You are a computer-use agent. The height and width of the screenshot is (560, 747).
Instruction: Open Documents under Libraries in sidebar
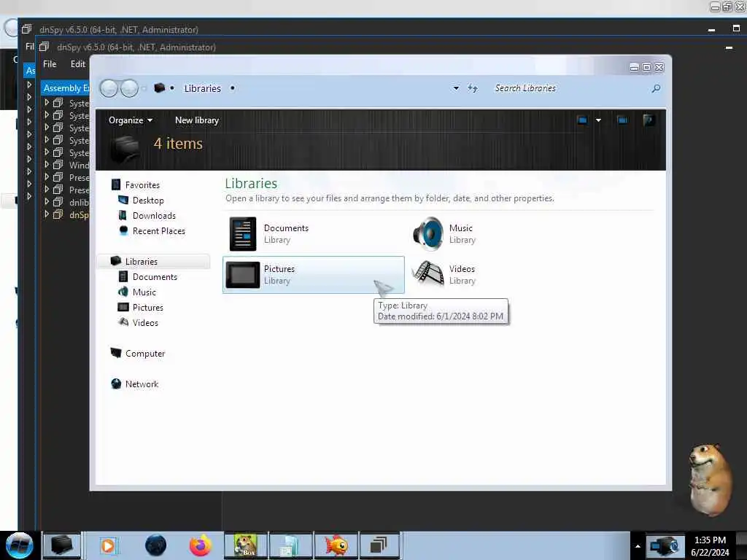(155, 276)
